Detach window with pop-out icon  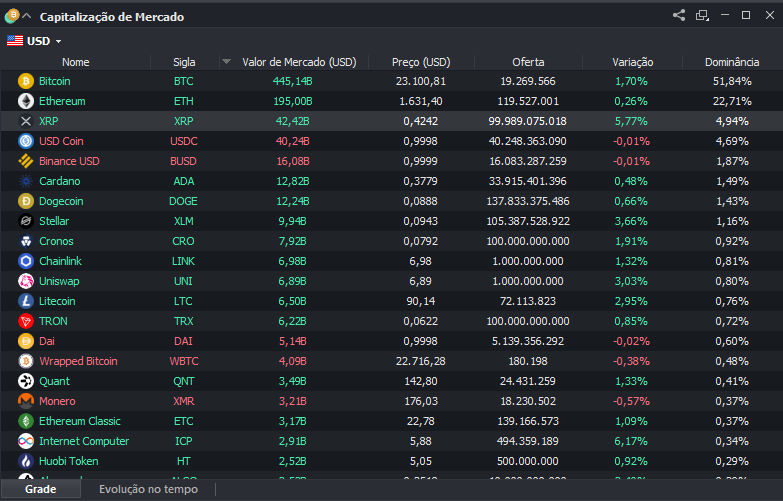click(702, 15)
